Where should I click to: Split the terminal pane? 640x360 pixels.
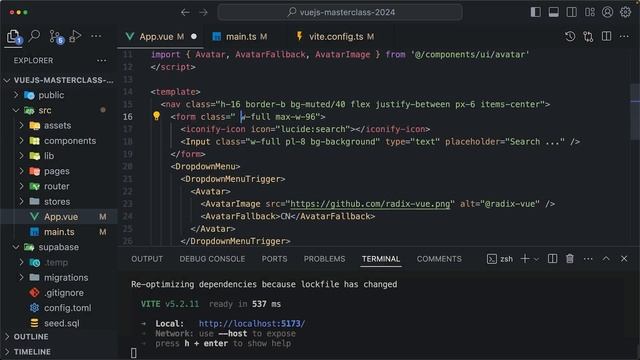pos(552,259)
